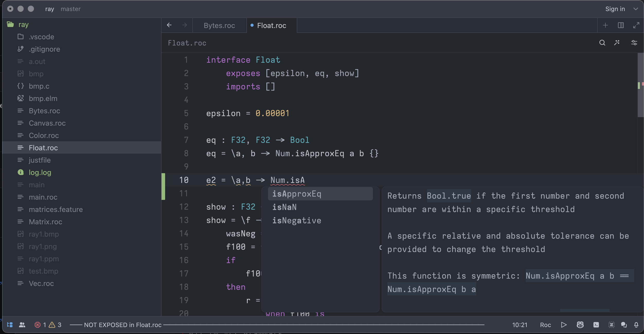Screen dimensions: 644x334
Task: Open Canvas.roc in the file tree
Action: 82,123
